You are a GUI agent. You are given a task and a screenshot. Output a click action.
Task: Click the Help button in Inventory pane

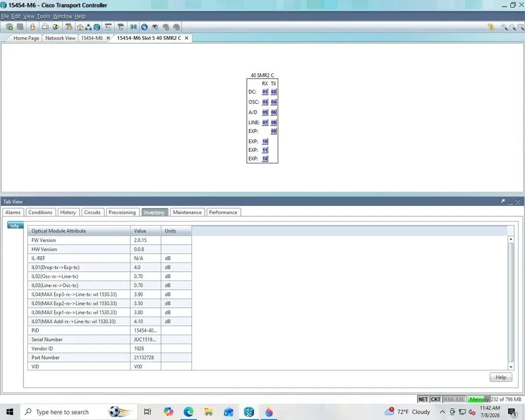(501, 377)
